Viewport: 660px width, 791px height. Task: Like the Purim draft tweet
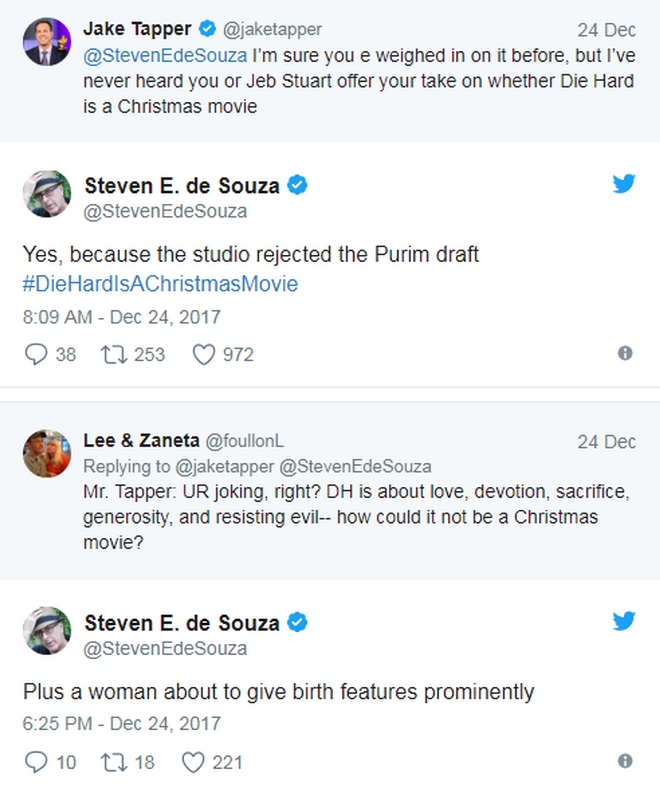tap(204, 354)
